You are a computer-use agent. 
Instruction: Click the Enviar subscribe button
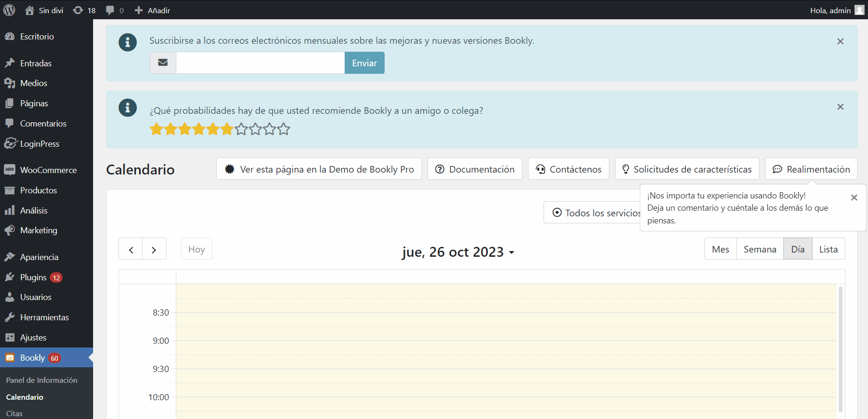364,63
